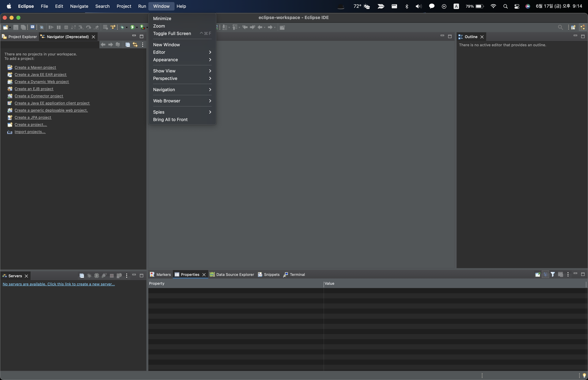This screenshot has width=588, height=380.
Task: Select New Window menu item
Action: point(166,45)
